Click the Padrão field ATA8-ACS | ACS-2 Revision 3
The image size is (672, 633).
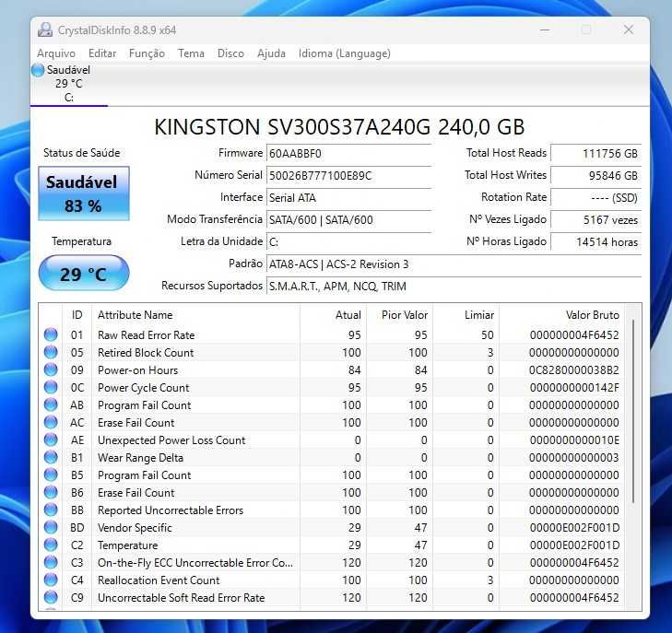click(454, 264)
